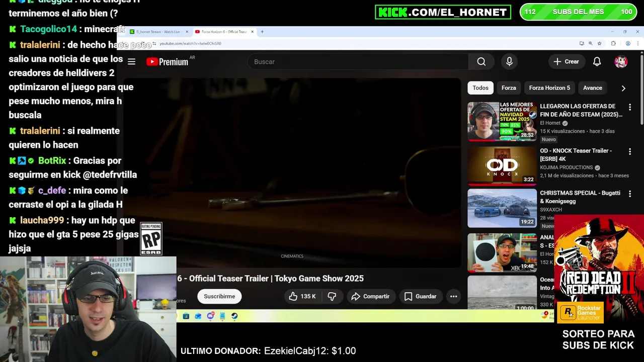Close the El_hornet Stream tab
The image size is (644, 362).
187,32
